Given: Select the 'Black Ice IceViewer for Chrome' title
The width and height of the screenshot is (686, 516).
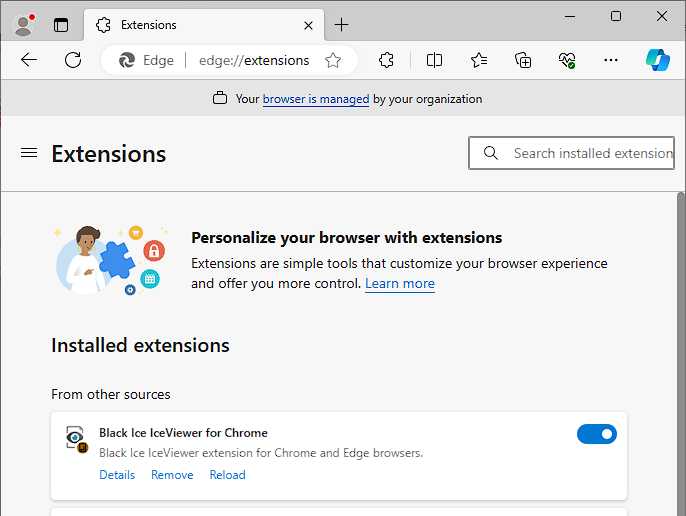Looking at the screenshot, I should click(183, 433).
